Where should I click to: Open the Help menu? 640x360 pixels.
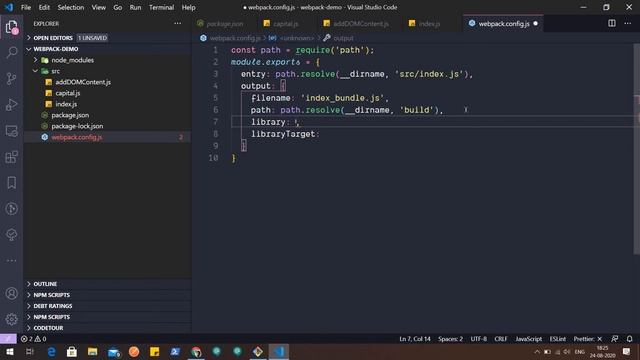click(x=188, y=7)
